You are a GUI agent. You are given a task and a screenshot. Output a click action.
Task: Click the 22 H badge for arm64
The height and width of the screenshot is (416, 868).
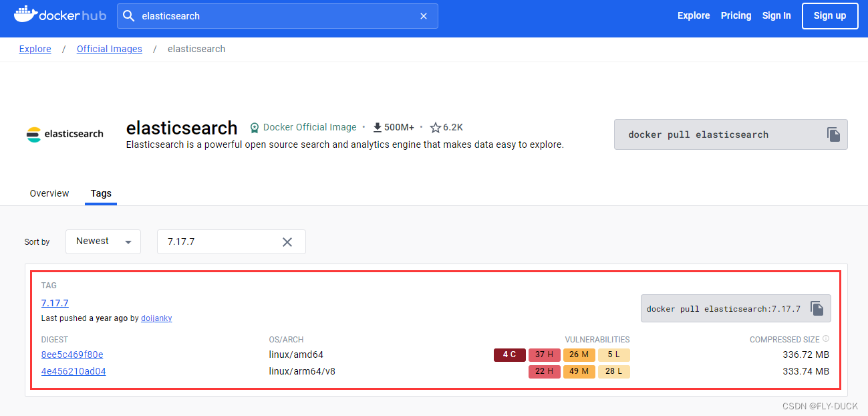click(x=545, y=371)
